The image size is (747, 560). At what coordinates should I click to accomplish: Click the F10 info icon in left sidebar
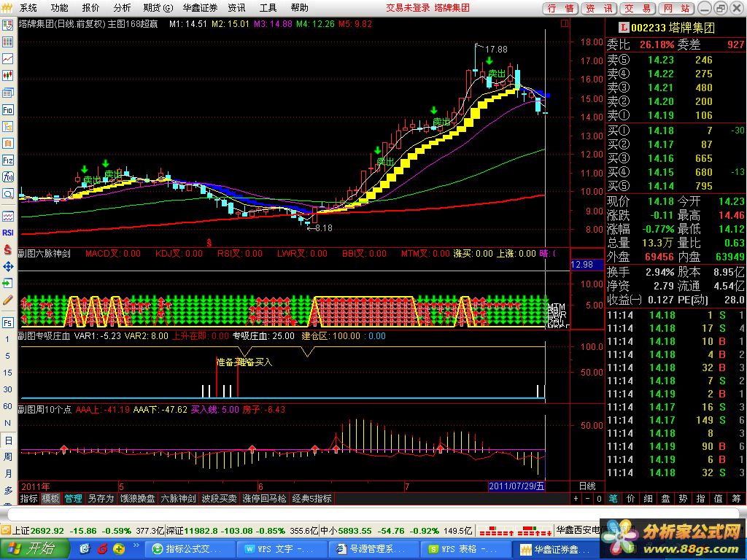7,110
